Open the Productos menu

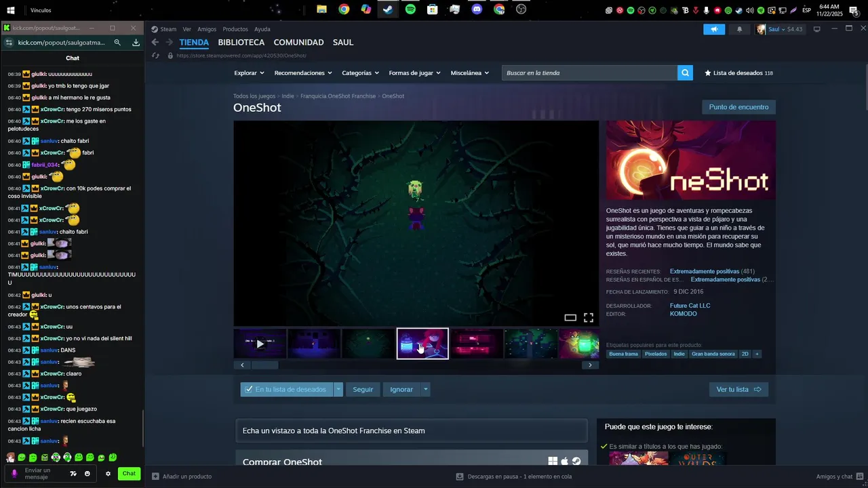click(x=235, y=29)
